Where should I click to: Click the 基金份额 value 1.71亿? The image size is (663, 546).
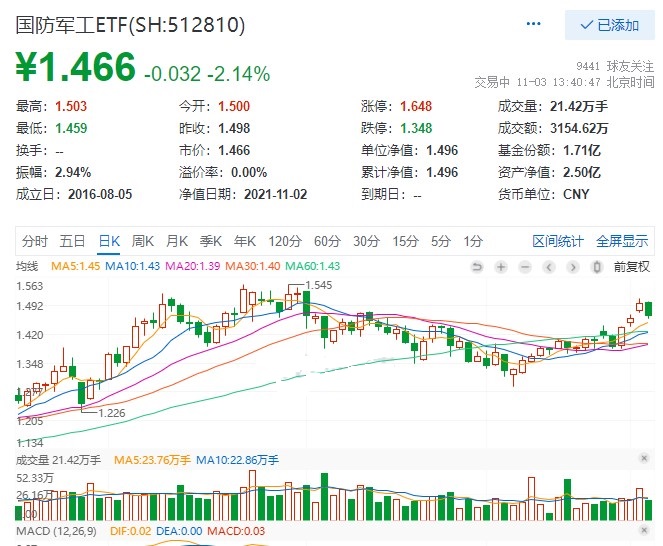(x=582, y=150)
